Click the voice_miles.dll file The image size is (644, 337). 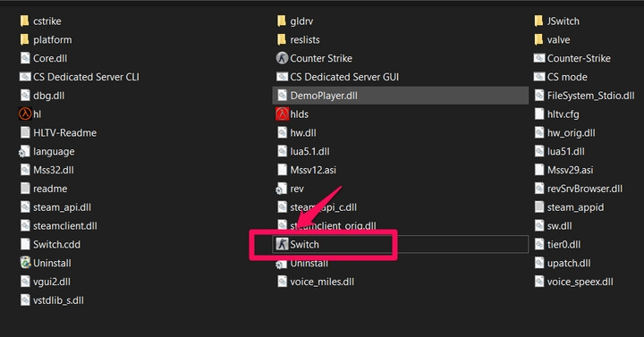click(315, 282)
